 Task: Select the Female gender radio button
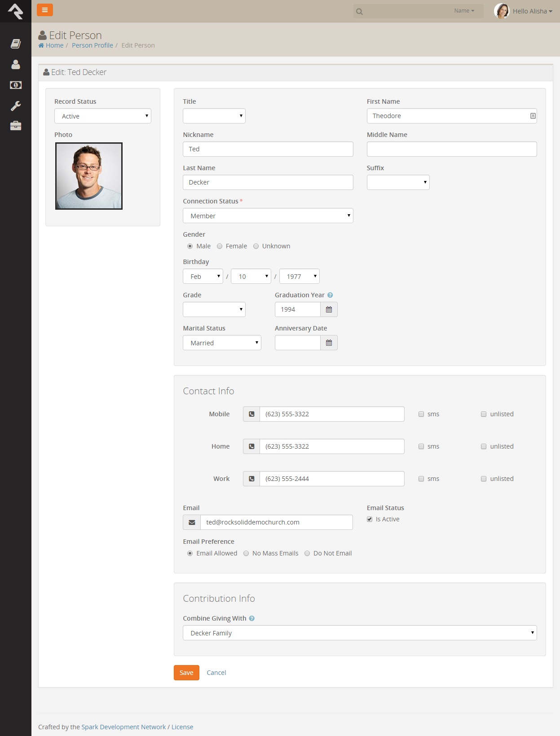[220, 246]
